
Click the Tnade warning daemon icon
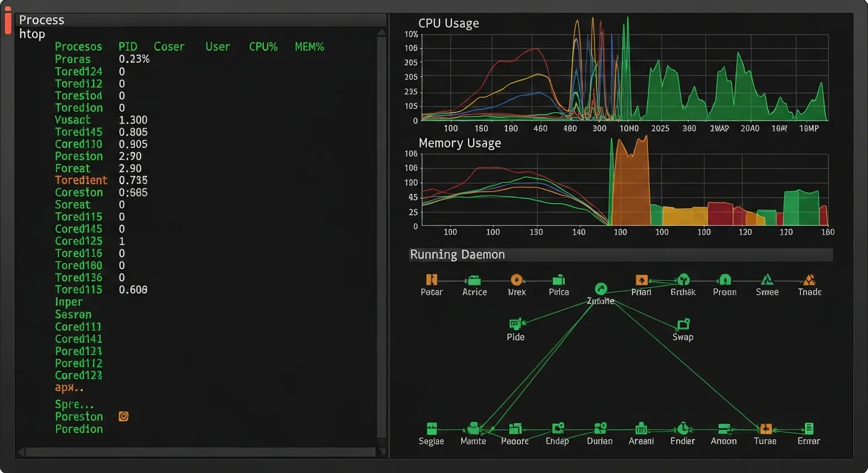808,280
